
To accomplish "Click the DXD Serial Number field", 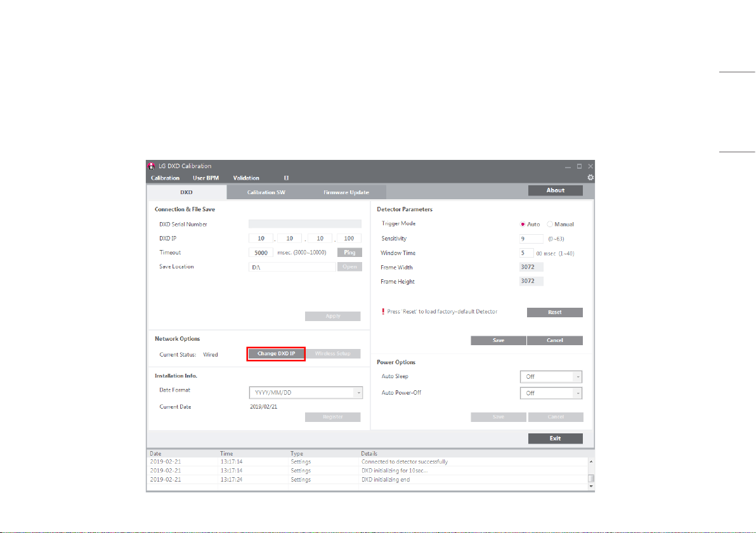I will coord(304,224).
